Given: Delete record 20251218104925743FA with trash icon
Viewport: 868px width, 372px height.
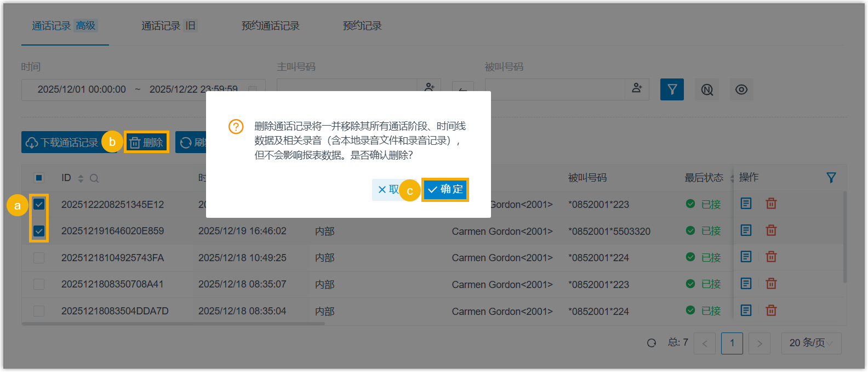Looking at the screenshot, I should pyautogui.click(x=771, y=257).
